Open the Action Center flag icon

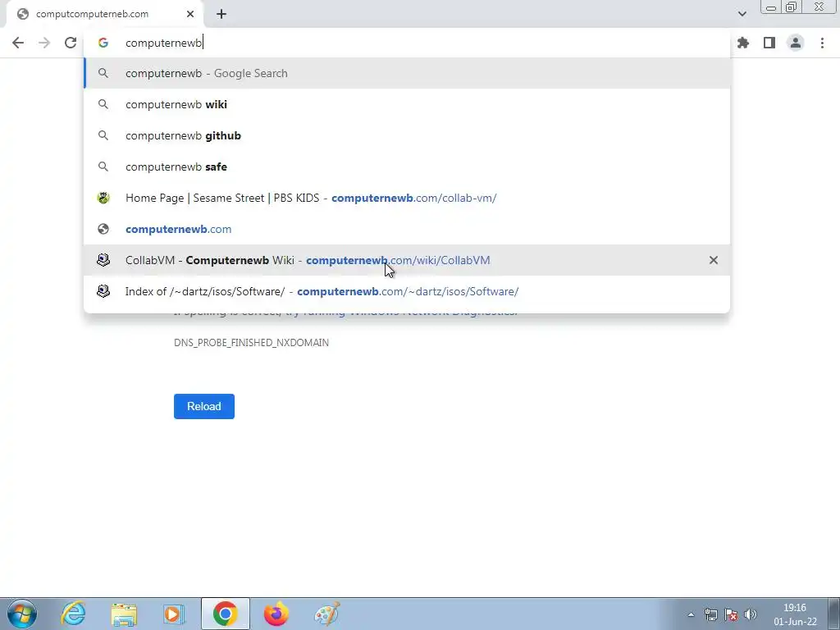tap(731, 614)
